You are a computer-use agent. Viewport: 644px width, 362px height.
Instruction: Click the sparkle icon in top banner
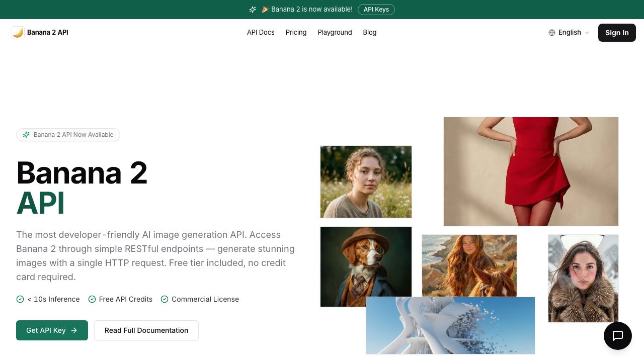253,10
